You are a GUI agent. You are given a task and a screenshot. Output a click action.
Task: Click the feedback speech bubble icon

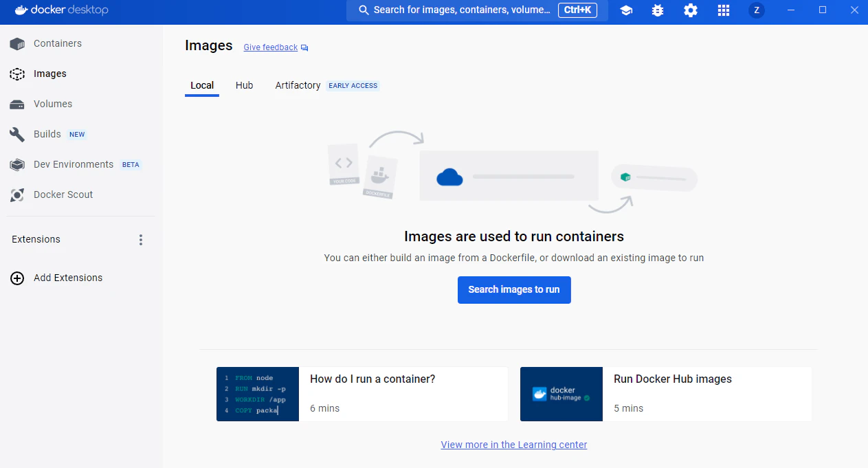(x=304, y=47)
